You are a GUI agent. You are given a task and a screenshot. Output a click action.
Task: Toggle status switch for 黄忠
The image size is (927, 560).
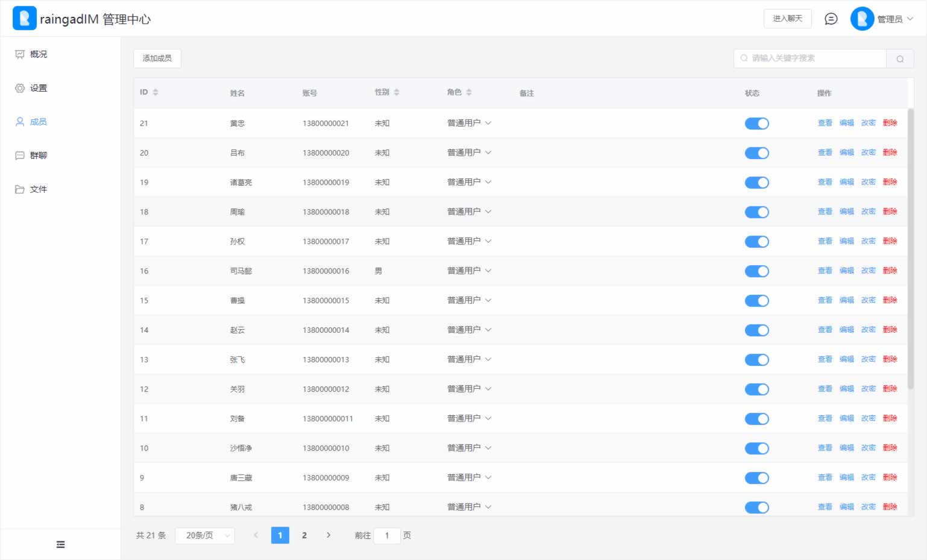(x=756, y=124)
